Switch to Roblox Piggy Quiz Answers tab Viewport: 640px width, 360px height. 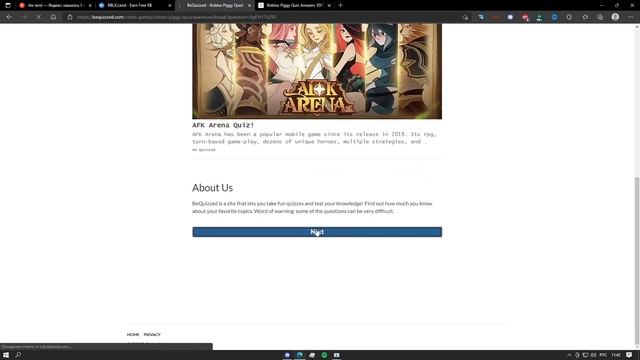(x=294, y=5)
